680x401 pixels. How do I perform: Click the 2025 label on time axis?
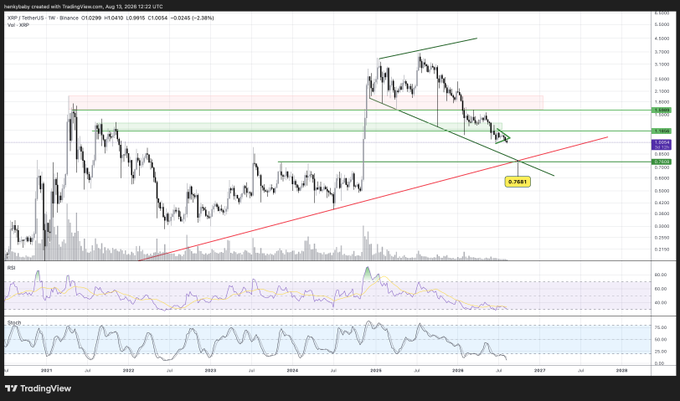tap(376, 371)
